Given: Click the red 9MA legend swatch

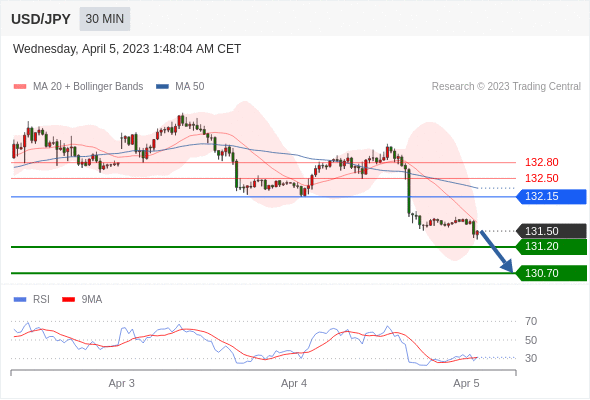Looking at the screenshot, I should pyautogui.click(x=68, y=300).
